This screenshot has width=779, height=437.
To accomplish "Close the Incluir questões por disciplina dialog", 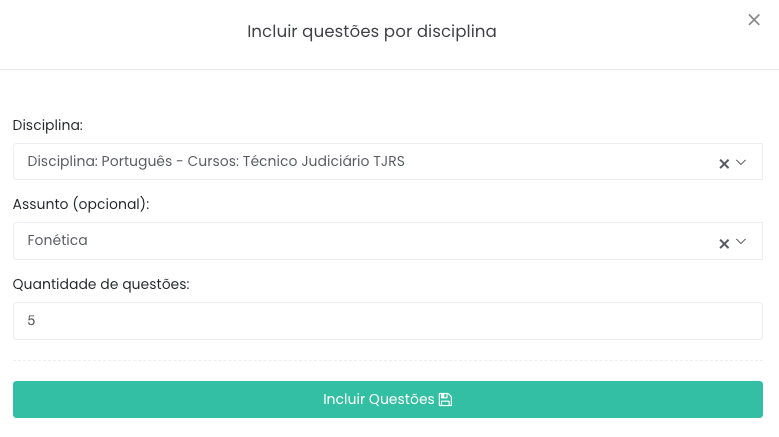I will [x=754, y=20].
